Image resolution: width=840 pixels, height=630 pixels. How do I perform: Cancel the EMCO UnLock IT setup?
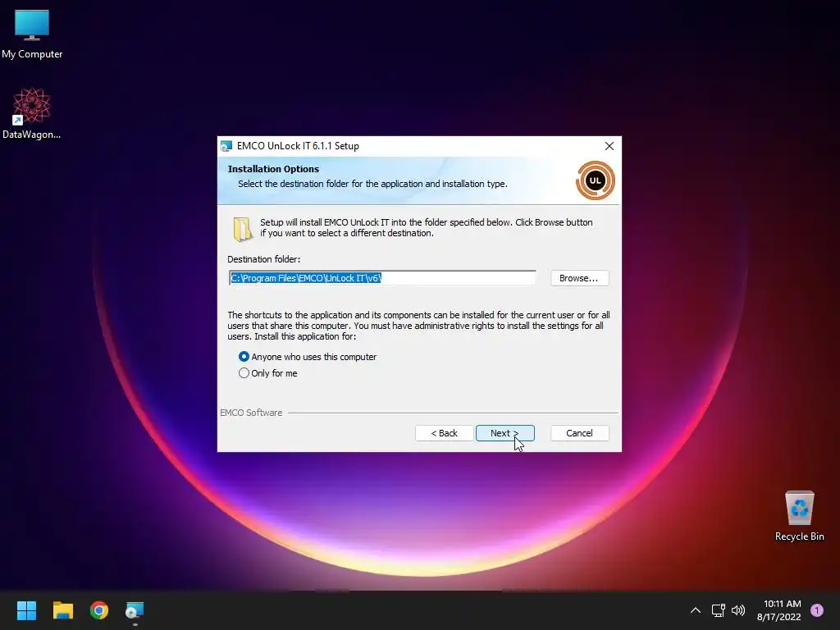click(580, 433)
